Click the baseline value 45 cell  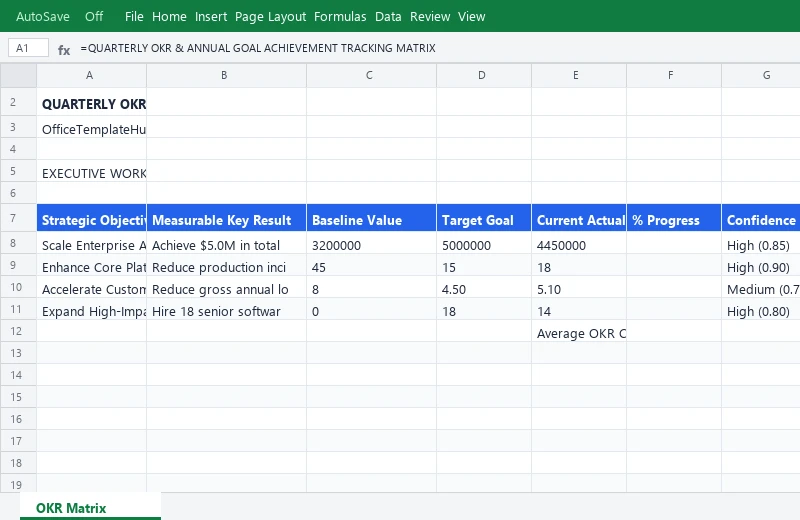(x=371, y=265)
